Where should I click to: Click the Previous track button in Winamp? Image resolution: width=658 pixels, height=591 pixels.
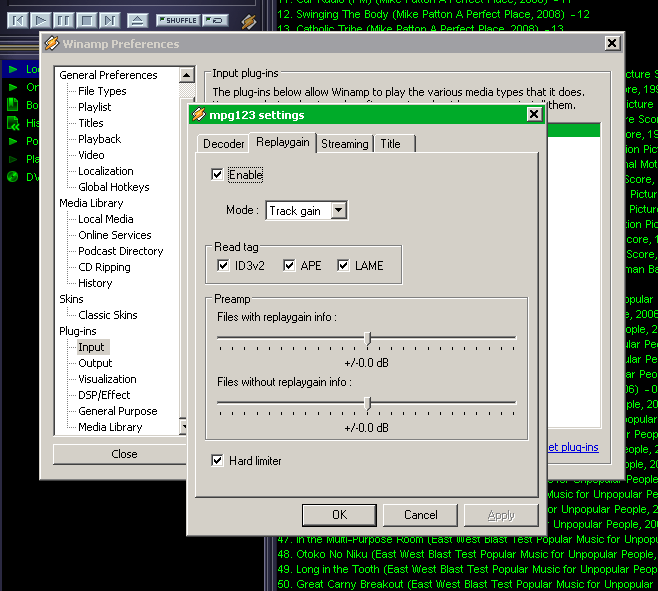click(18, 20)
